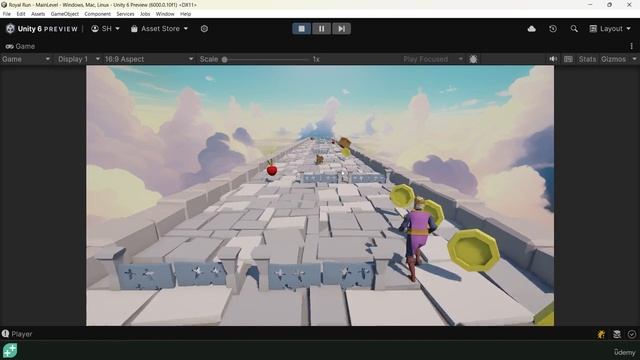This screenshot has height=360, width=640.
Task: Open the Layout dropdown
Action: click(610, 29)
